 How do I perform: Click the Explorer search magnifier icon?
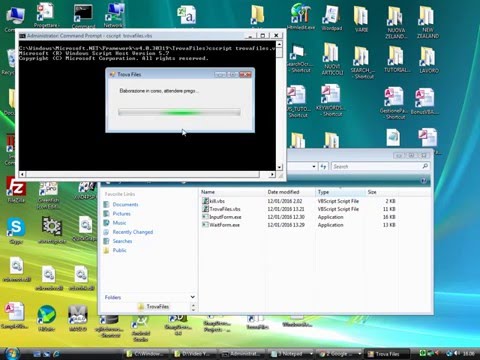[x=425, y=166]
